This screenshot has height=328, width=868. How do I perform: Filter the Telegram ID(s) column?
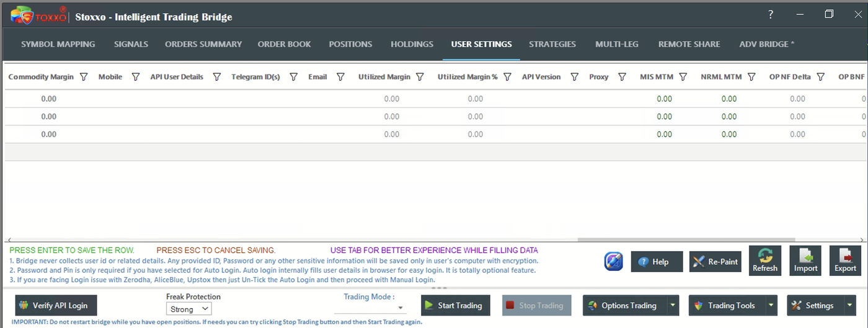293,77
